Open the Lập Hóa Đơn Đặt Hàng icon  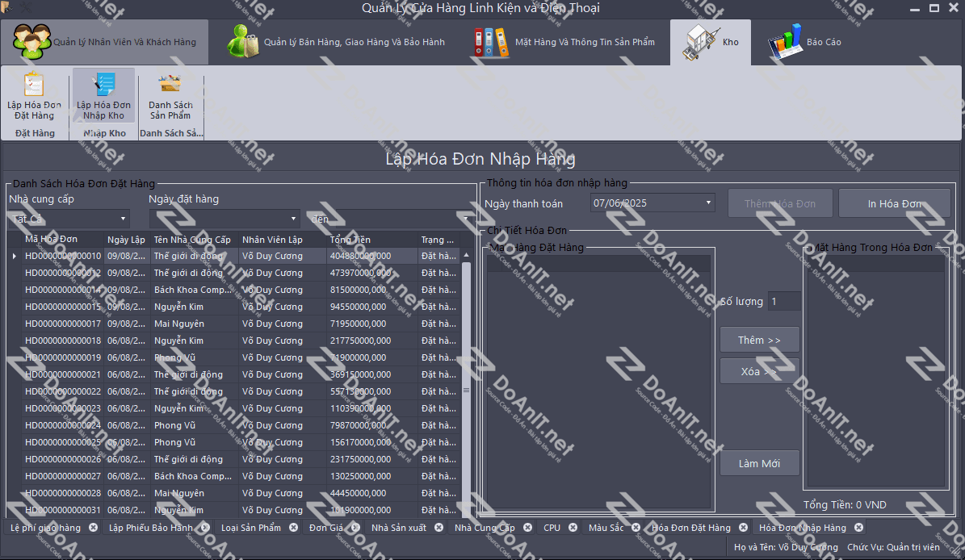coord(34,86)
